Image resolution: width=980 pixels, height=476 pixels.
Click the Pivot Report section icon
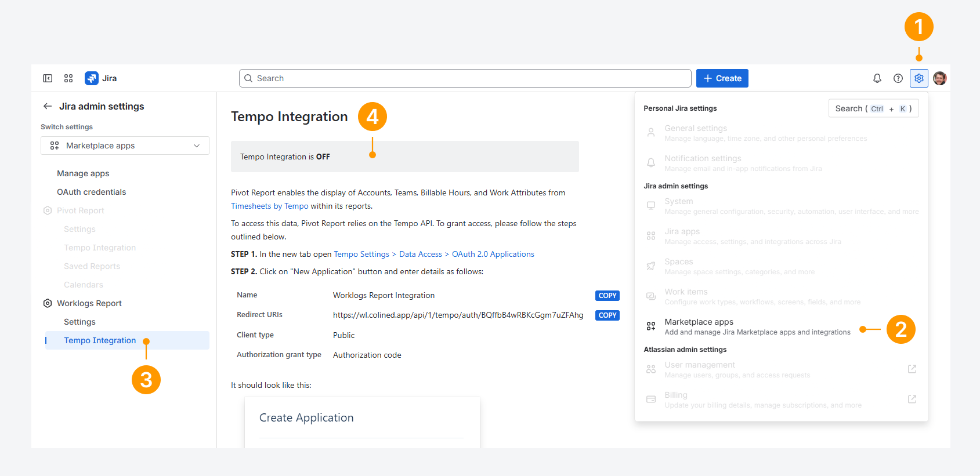tap(48, 210)
